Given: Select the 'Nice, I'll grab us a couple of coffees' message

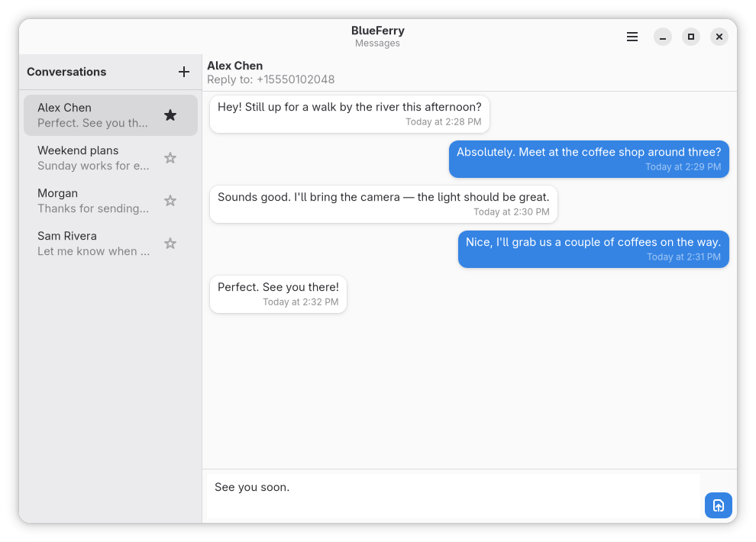Looking at the screenshot, I should coord(593,249).
